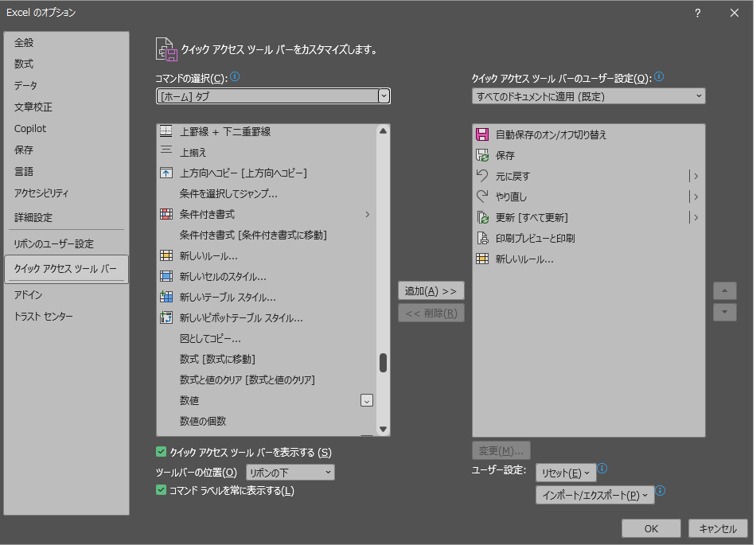Open the 全般 options category
The height and width of the screenshot is (545, 756).
(x=66, y=42)
